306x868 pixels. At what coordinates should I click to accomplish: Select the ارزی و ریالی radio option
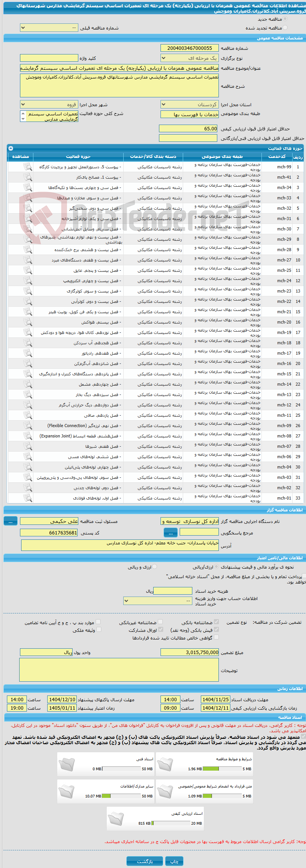155,567
